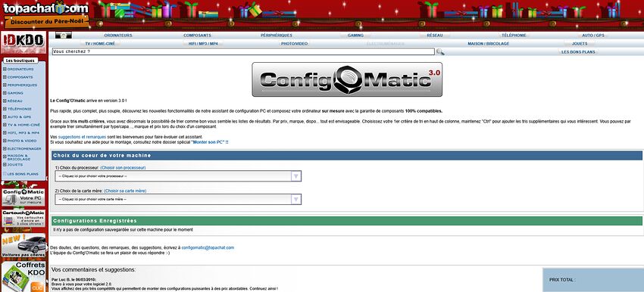Click the topachat.com logo
The image size is (644, 292).
click(45, 8)
